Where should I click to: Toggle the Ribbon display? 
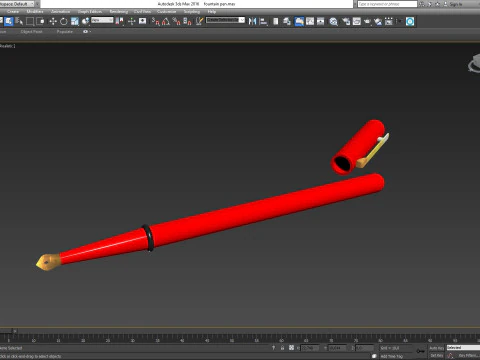[299, 22]
